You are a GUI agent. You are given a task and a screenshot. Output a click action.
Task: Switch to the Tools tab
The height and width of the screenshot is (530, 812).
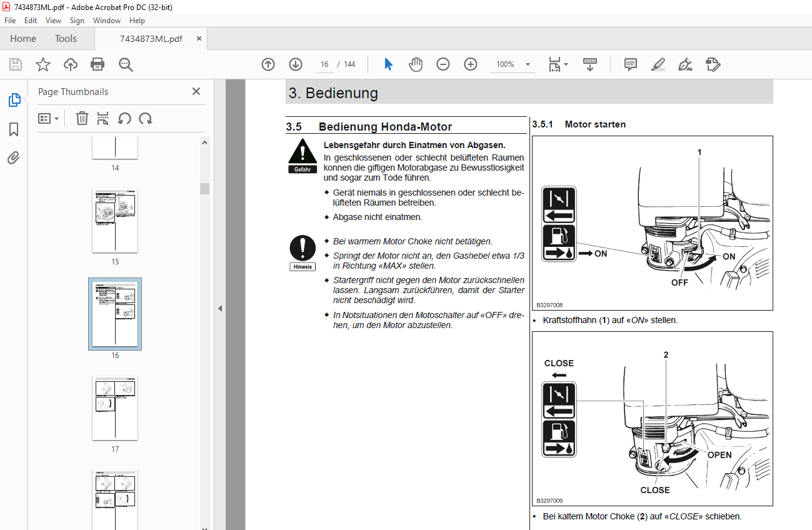[x=66, y=39]
